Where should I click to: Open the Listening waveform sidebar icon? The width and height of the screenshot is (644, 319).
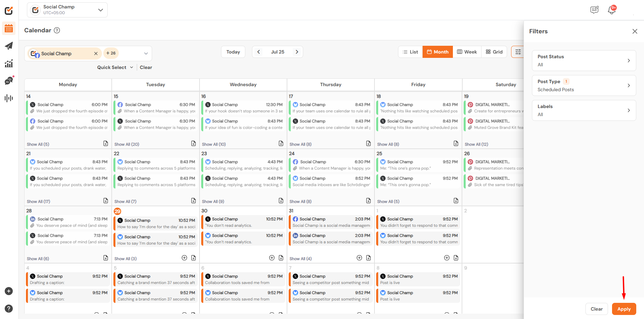click(9, 98)
